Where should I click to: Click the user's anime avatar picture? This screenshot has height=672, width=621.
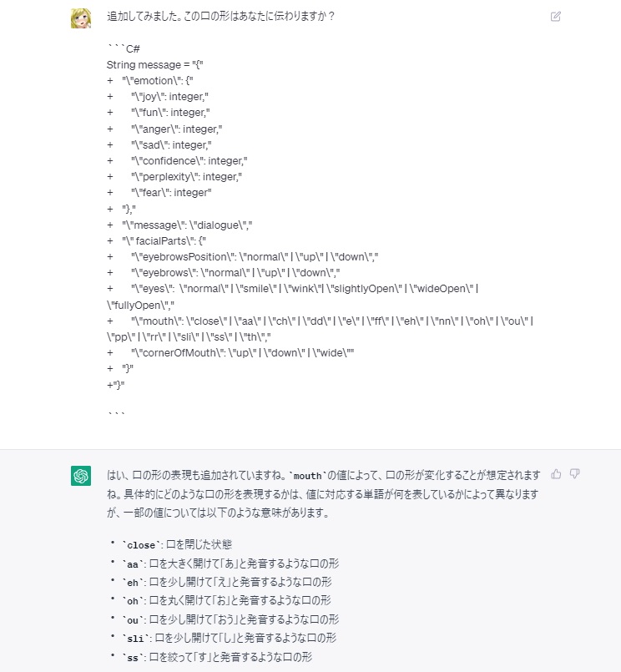81,18
